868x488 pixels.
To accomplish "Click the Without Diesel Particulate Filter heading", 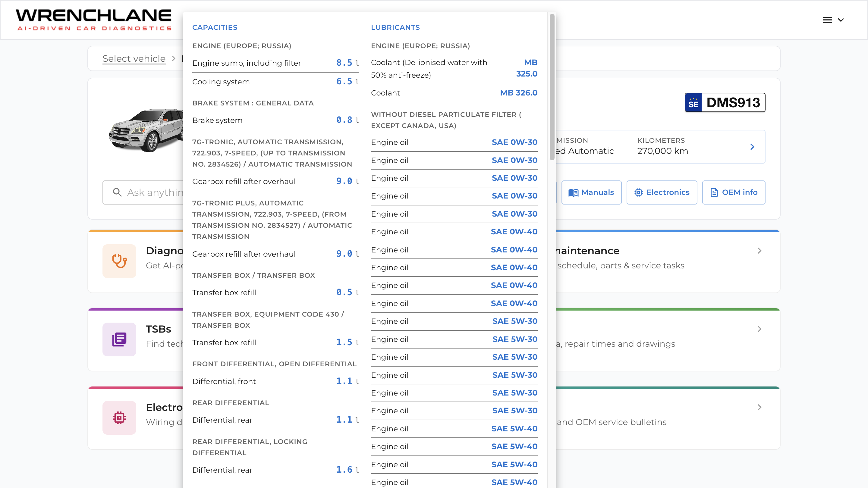I will 446,120.
